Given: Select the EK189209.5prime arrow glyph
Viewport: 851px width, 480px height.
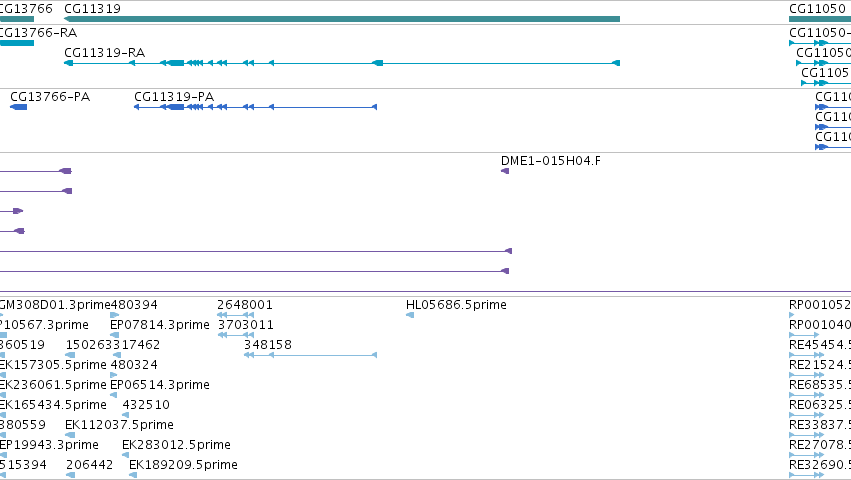Looking at the screenshot, I should click(x=133, y=475).
